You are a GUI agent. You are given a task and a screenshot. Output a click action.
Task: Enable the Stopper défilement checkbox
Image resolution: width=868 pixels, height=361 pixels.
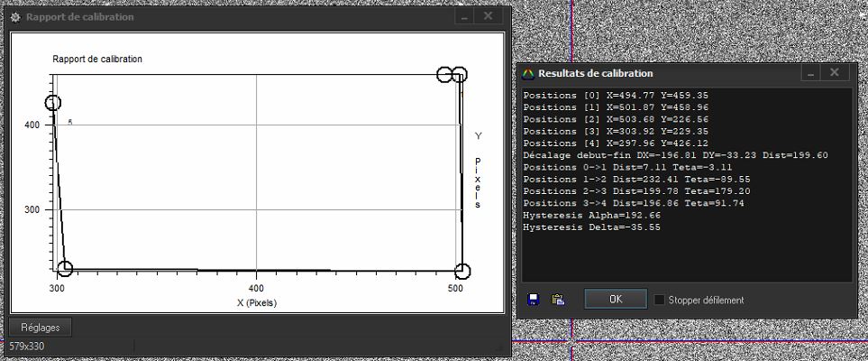tap(661, 300)
